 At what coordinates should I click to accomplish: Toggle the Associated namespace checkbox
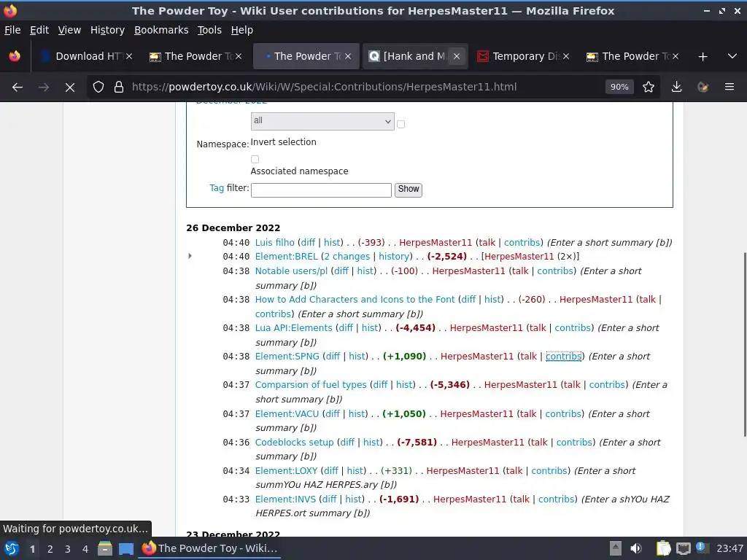255,159
